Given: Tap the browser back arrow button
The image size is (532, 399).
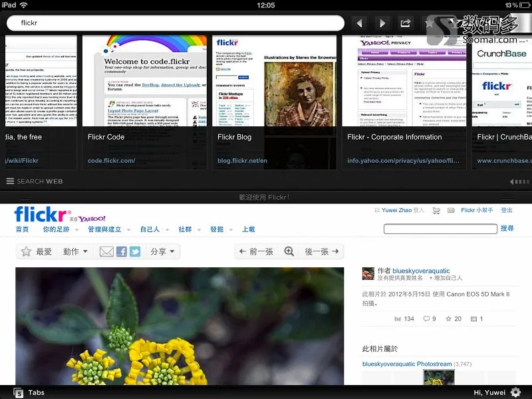Looking at the screenshot, I should [x=360, y=23].
